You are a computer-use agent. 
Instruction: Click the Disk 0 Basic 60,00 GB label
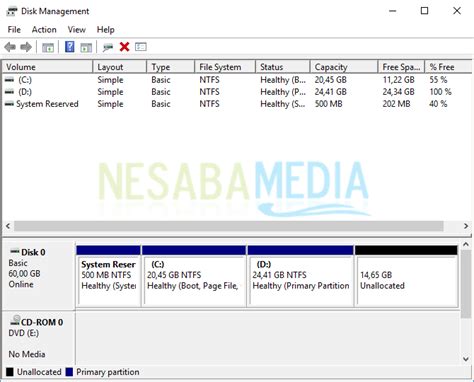(39, 276)
